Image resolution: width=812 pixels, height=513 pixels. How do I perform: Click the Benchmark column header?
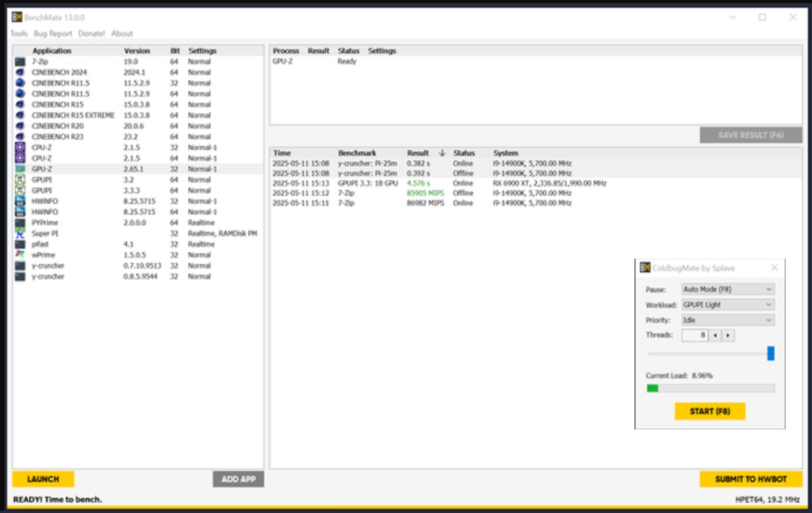(x=357, y=153)
